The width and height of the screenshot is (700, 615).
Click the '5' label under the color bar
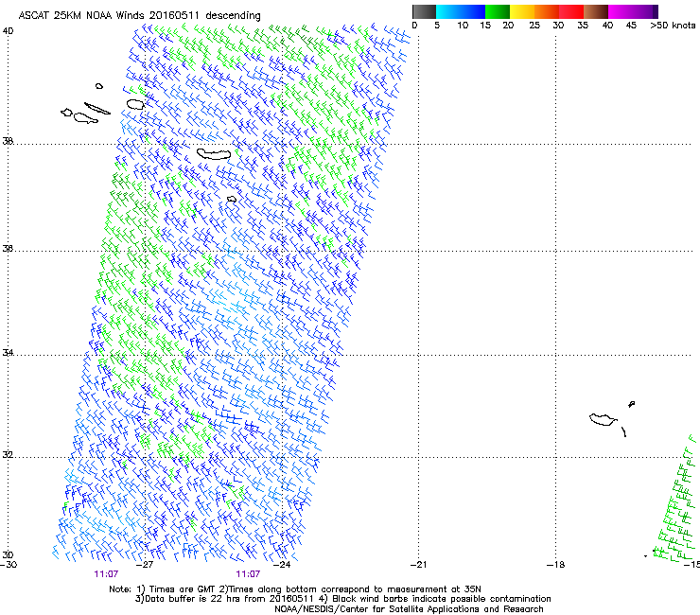(437, 26)
